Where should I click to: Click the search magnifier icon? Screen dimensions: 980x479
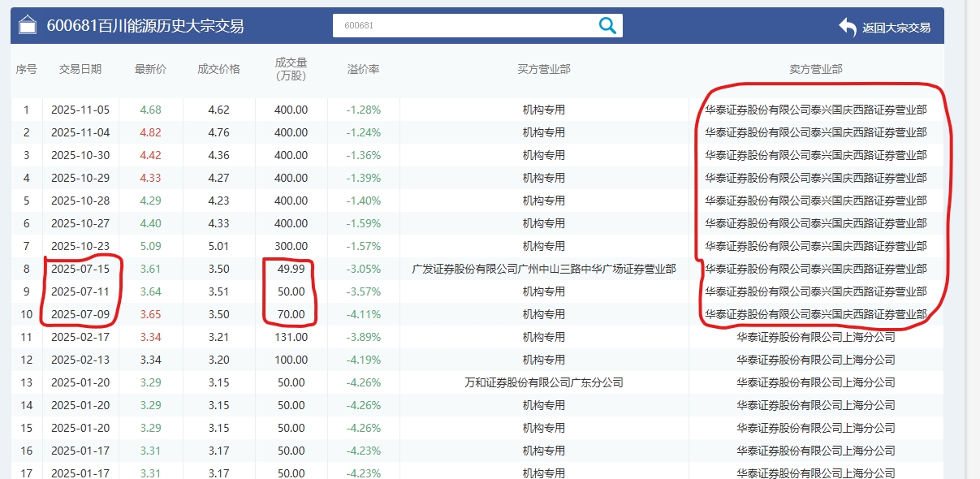(x=607, y=25)
